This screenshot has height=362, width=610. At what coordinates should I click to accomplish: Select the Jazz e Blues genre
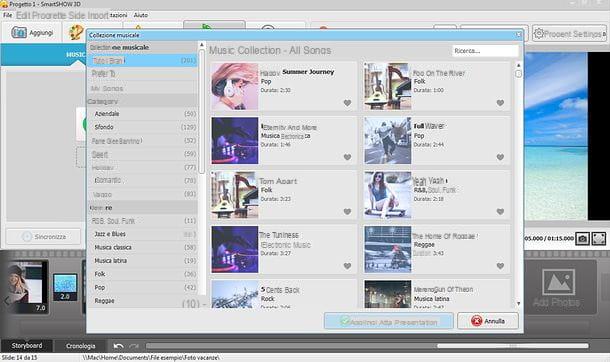[x=143, y=234]
